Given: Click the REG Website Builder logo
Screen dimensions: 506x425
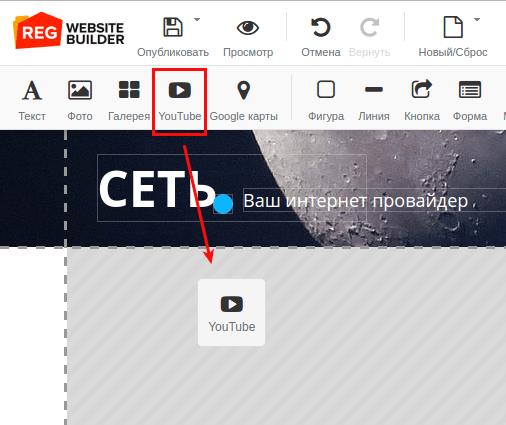Looking at the screenshot, I should click(x=69, y=31).
